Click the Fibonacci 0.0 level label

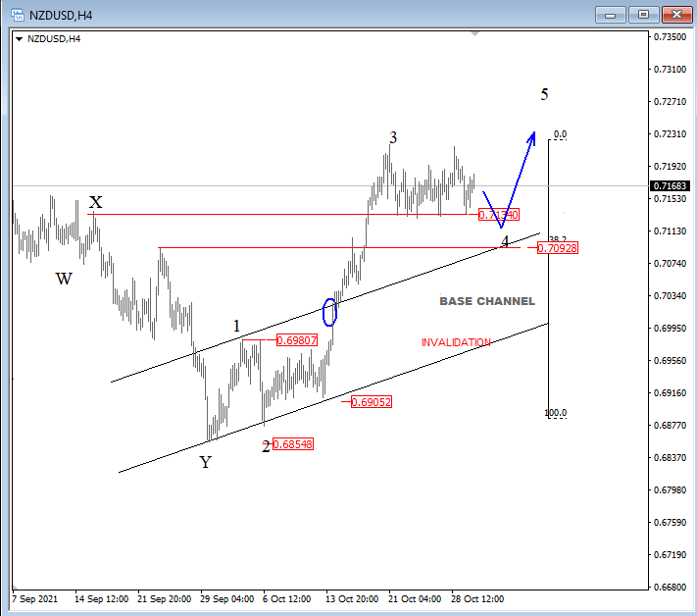click(560, 133)
